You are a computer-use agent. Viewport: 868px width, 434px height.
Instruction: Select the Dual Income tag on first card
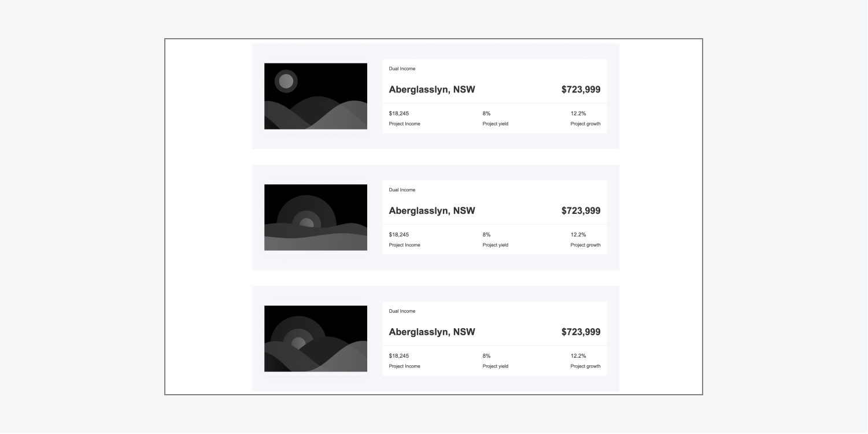(402, 68)
